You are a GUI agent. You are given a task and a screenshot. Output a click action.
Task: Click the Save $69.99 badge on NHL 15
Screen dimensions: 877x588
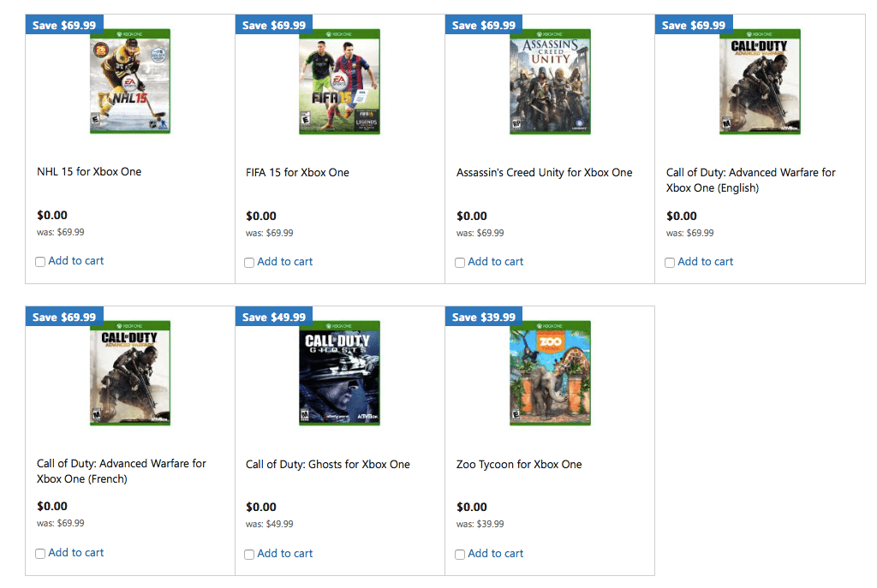click(x=63, y=24)
